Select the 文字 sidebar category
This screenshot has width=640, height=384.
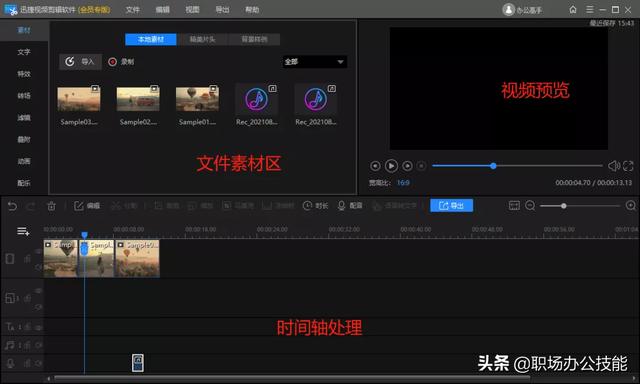(24, 52)
